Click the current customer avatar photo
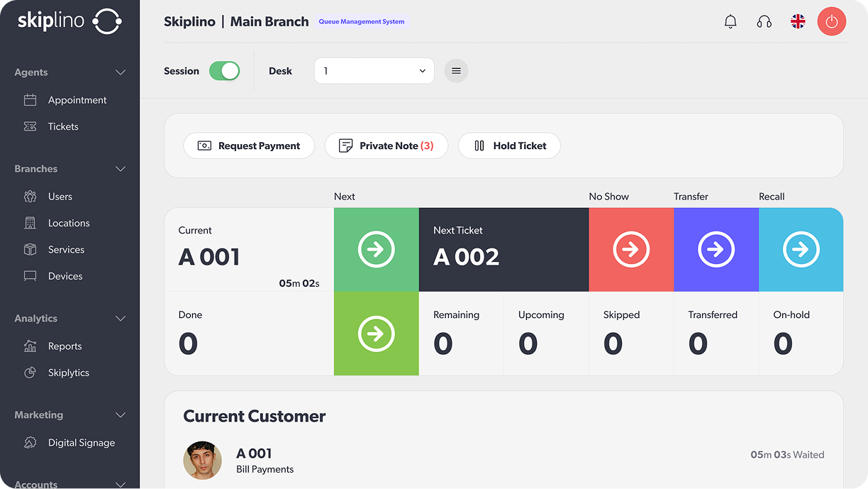This screenshot has height=489, width=868. [x=202, y=461]
